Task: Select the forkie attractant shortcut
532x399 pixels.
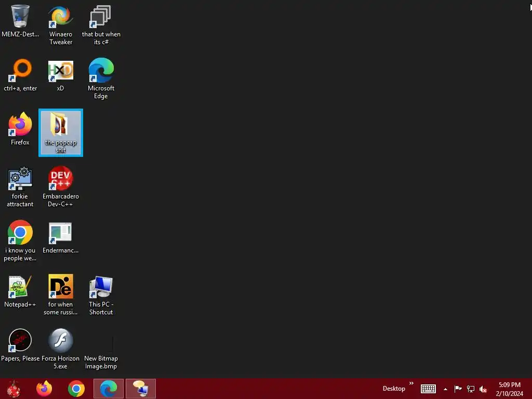Action: click(x=20, y=187)
